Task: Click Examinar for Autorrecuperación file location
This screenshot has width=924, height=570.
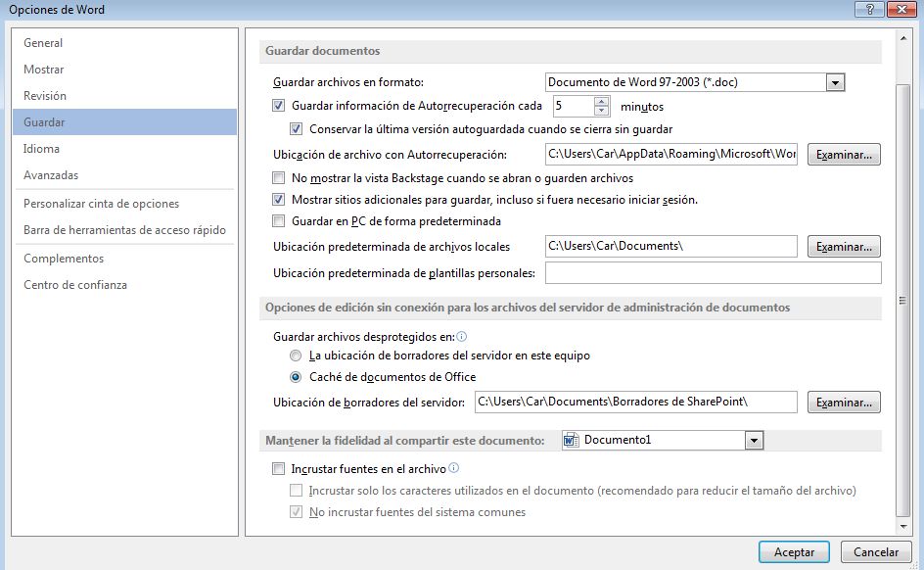Action: [844, 155]
